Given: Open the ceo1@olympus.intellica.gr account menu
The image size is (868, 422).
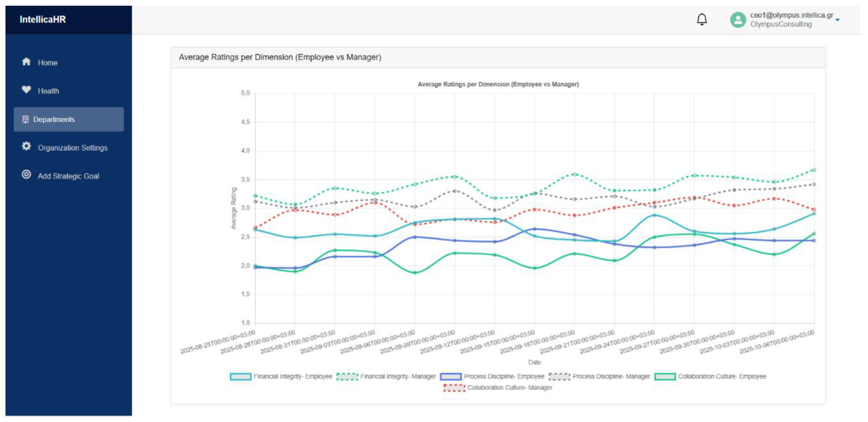Looking at the screenshot, I should click(x=791, y=15).
